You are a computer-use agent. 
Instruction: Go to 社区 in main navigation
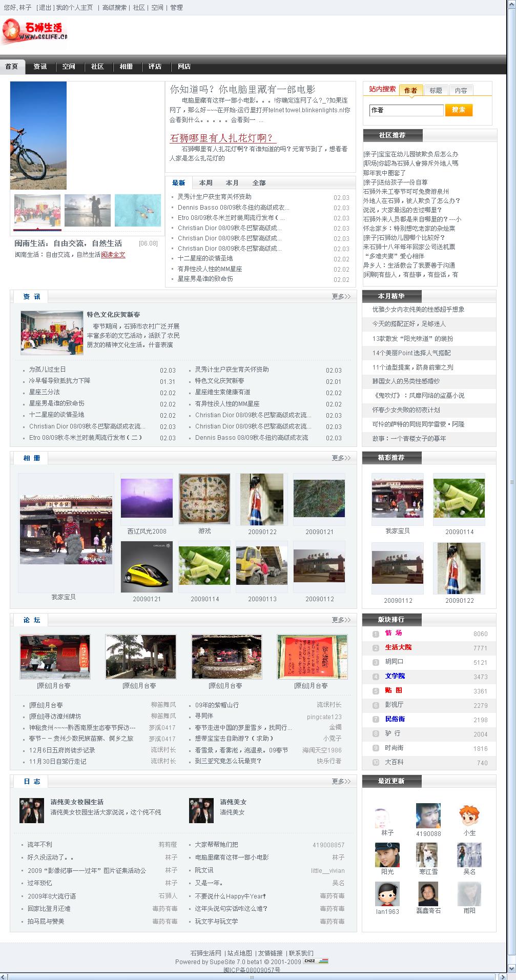click(98, 67)
